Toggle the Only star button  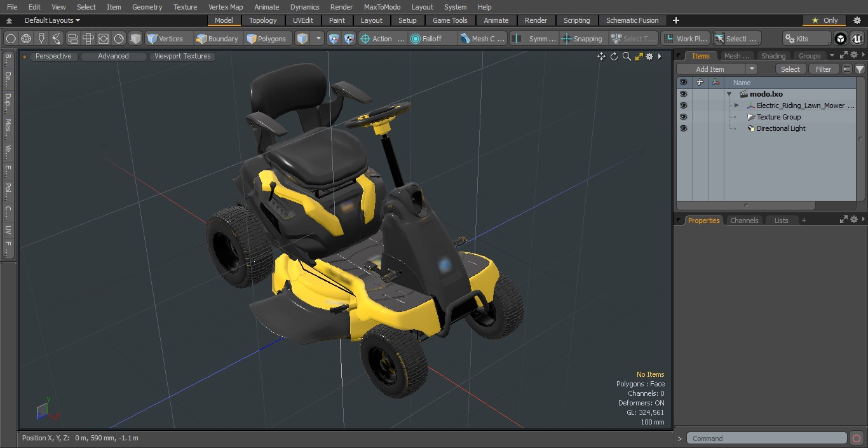coord(824,20)
